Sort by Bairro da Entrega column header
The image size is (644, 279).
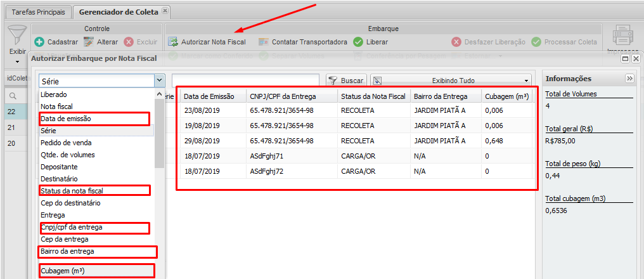tap(446, 96)
